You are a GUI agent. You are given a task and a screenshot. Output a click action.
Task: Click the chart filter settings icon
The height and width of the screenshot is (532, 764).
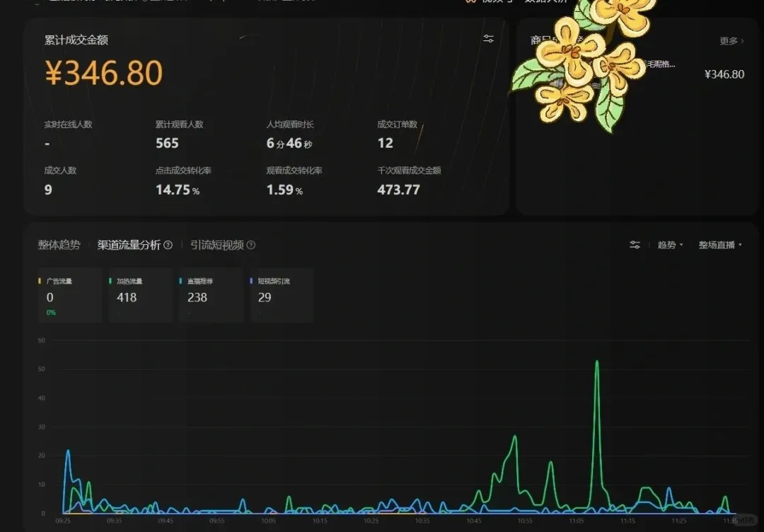(x=635, y=245)
